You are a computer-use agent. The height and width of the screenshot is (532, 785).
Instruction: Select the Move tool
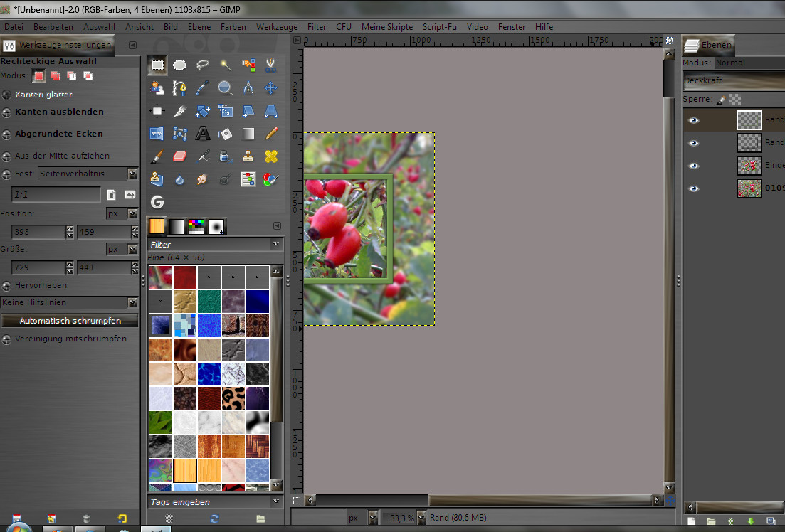tap(271, 88)
